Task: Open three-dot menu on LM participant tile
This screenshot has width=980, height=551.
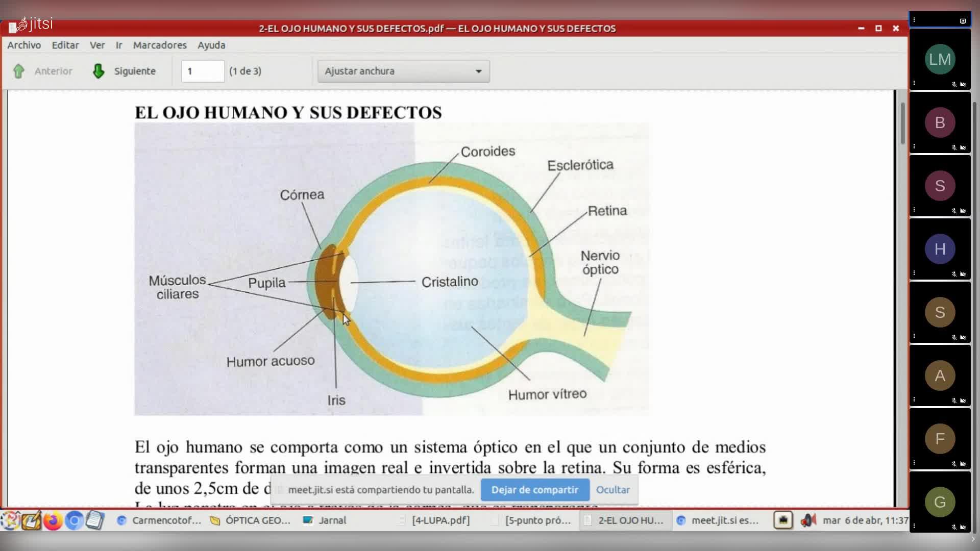Action: (914, 83)
